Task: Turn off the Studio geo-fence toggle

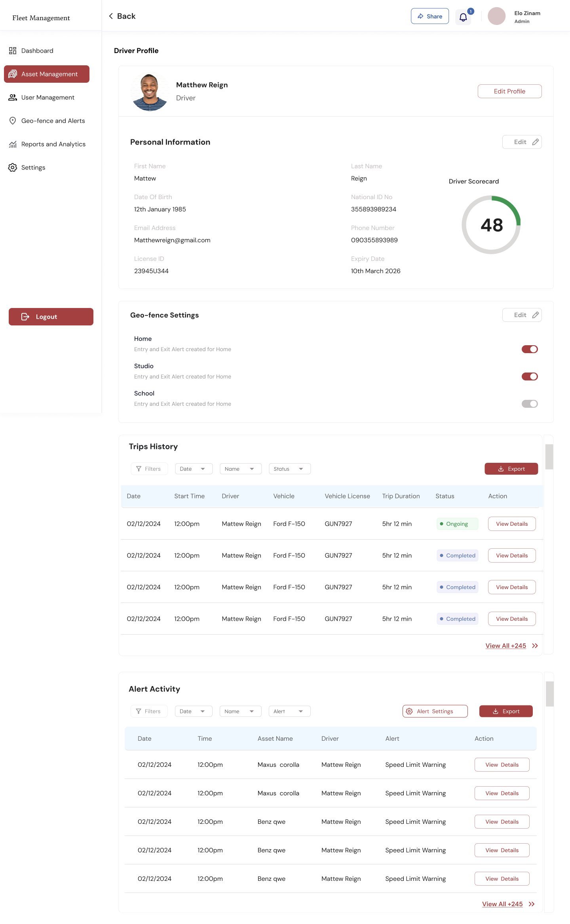Action: coord(530,376)
